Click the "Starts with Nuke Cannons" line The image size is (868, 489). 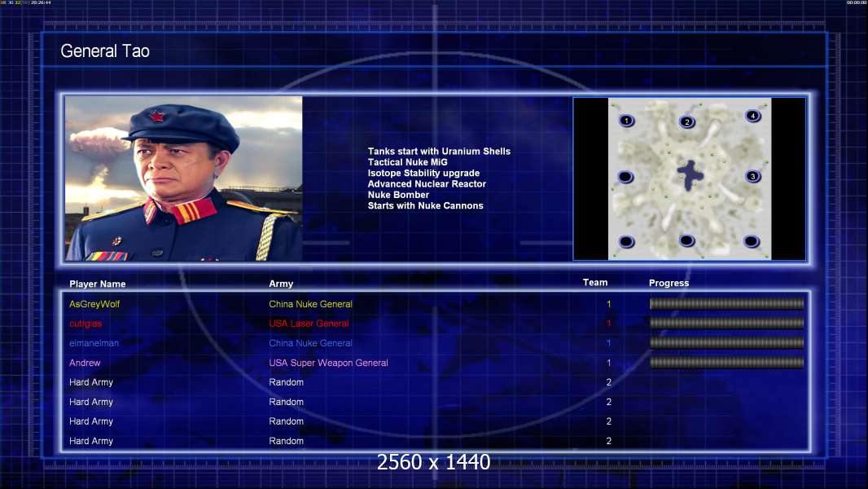(425, 205)
